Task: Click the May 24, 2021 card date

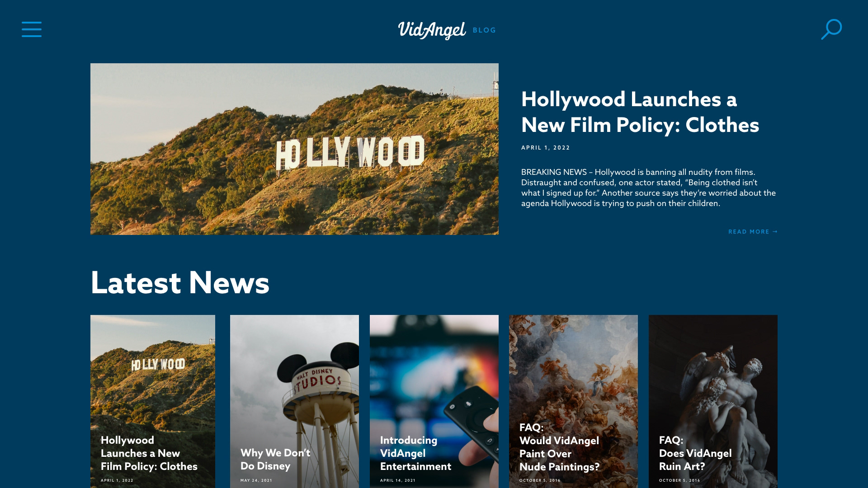Action: click(x=256, y=480)
